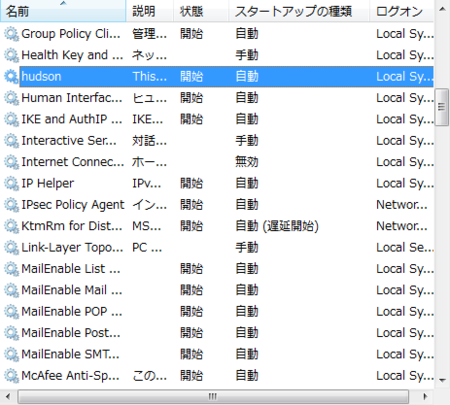Select the Human Interfac... service name
This screenshot has width=450, height=405.
[x=72, y=98]
